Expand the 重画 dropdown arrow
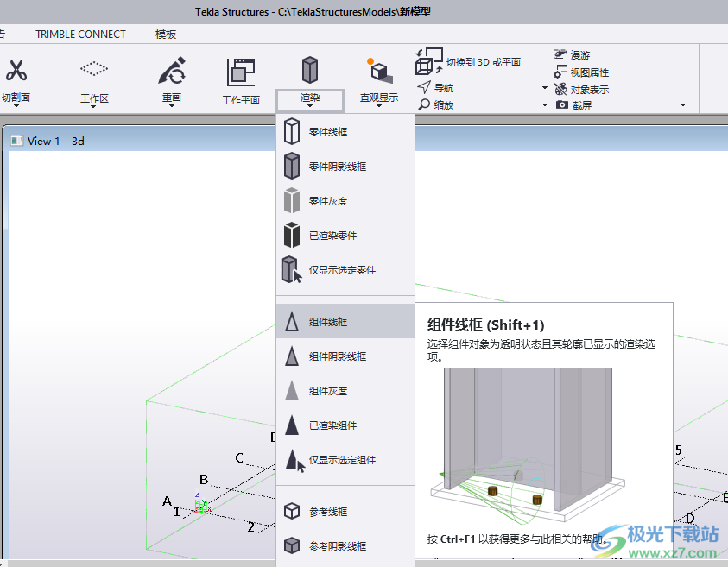Viewport: 728px width, 567px height. coord(172,106)
